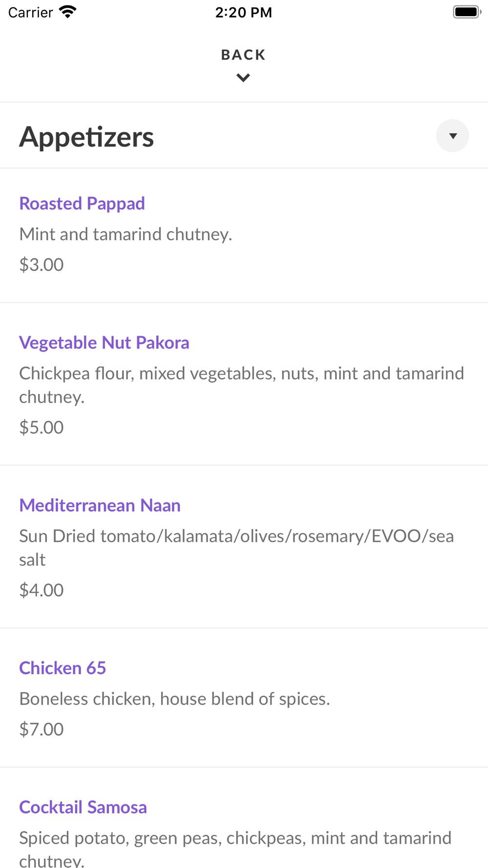Image resolution: width=488 pixels, height=868 pixels.
Task: Tap the 'Boneless chicken, house blend' description
Action: pos(174,699)
